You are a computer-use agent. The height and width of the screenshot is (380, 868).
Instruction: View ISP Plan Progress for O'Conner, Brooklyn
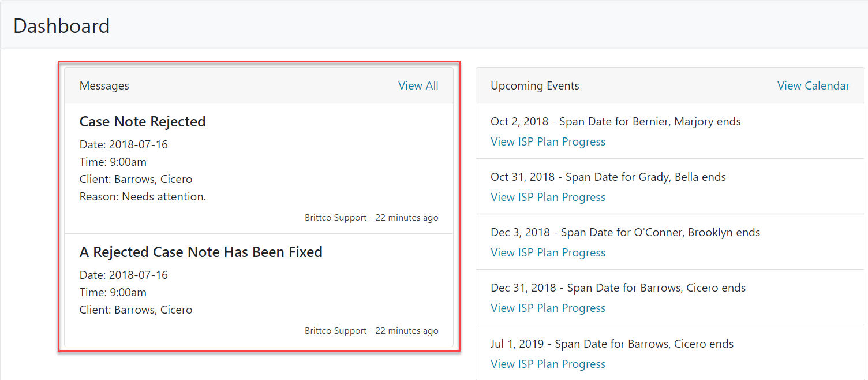tap(548, 253)
